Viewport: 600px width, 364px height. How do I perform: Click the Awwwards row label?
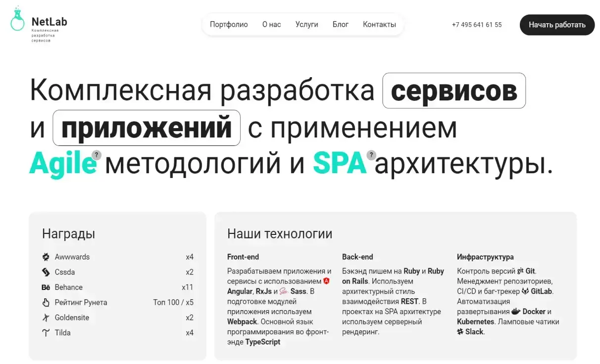[72, 257]
